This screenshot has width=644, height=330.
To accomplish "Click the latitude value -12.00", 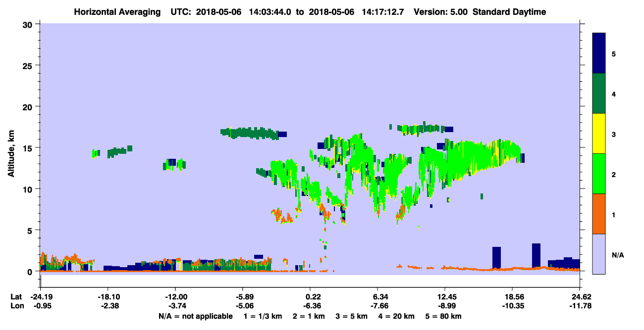I will click(x=175, y=297).
